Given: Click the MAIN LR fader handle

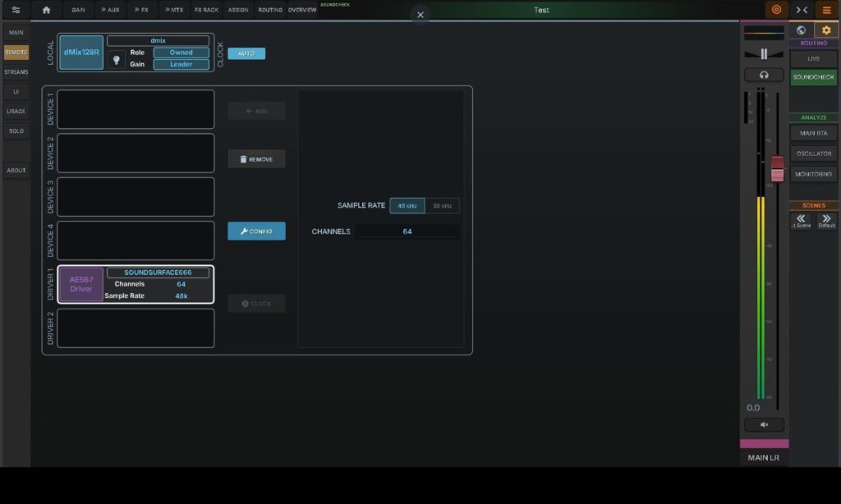Looking at the screenshot, I should click(x=777, y=169).
